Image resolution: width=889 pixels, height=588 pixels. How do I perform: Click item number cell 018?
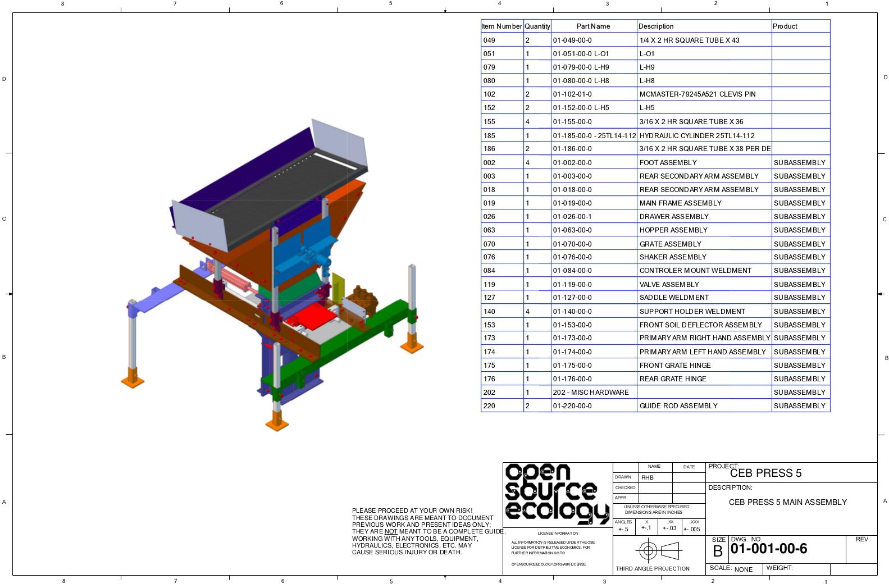(x=502, y=190)
